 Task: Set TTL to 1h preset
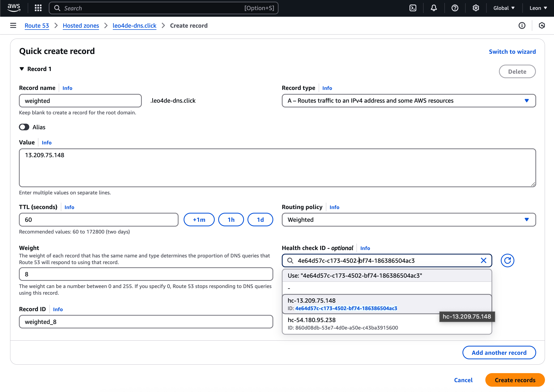click(x=231, y=220)
